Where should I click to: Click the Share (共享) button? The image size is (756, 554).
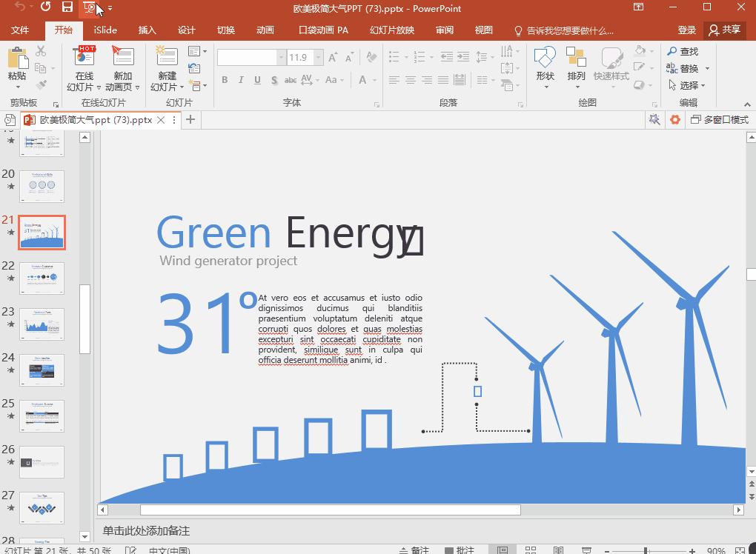[724, 30]
